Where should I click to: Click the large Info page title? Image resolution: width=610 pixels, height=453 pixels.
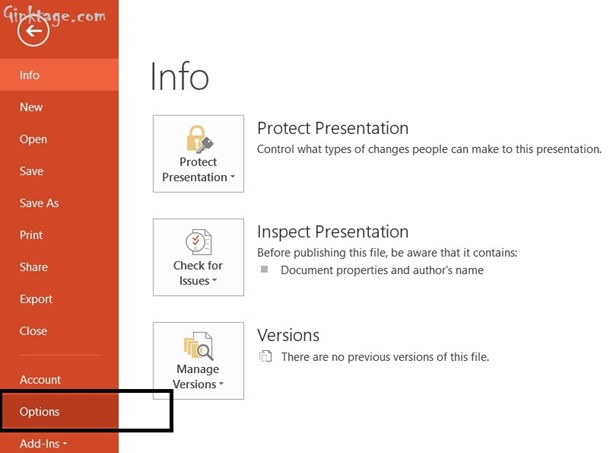tap(180, 76)
